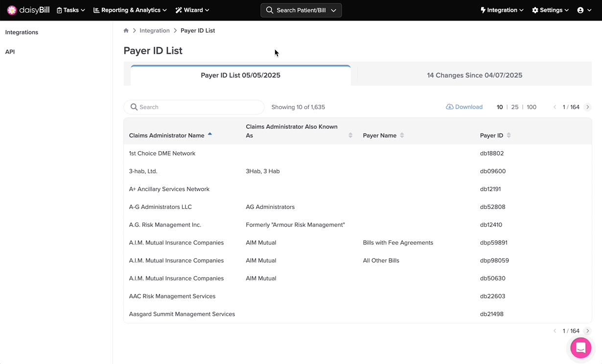This screenshot has height=364, width=602.
Task: Download the payer ID list
Action: pyautogui.click(x=464, y=107)
